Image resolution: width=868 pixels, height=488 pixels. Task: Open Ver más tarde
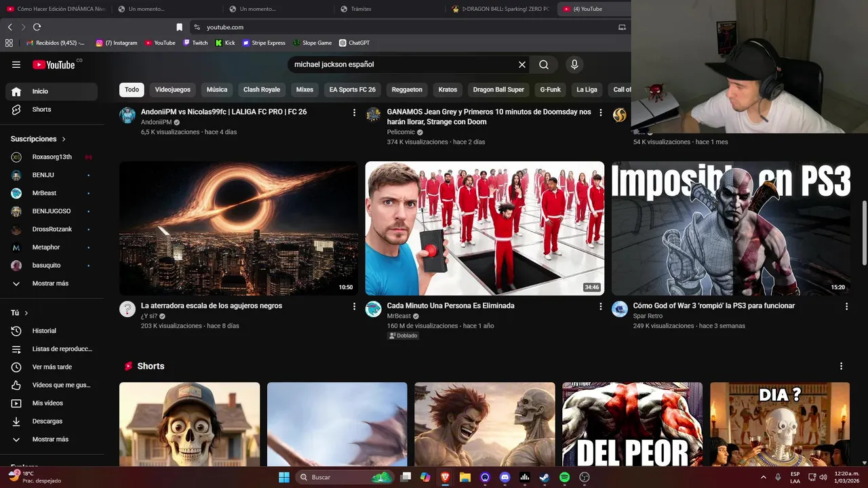[52, 367]
